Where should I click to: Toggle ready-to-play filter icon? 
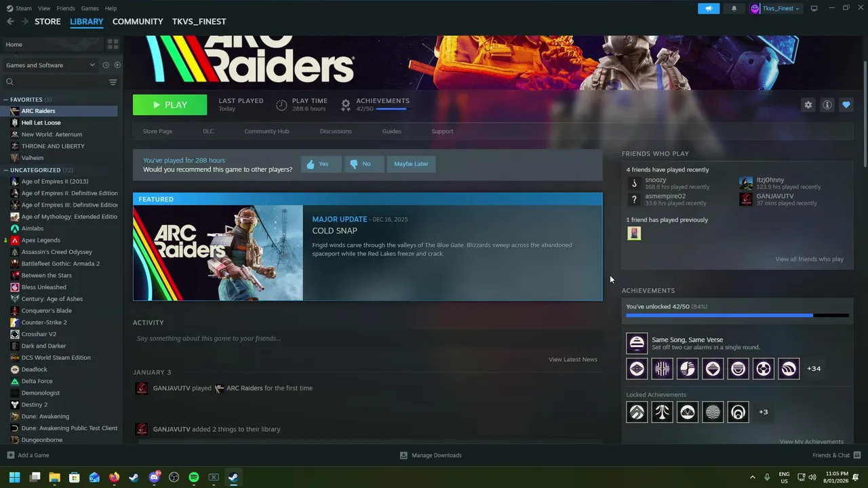117,65
